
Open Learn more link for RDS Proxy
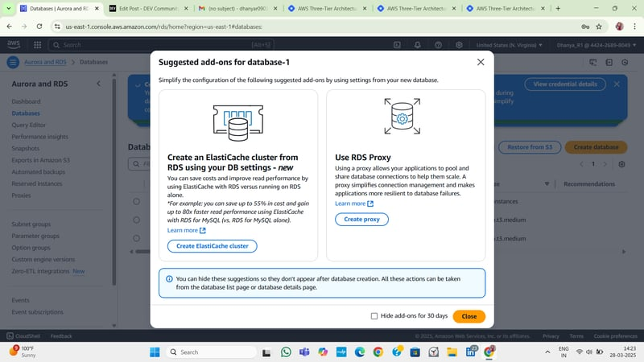[x=354, y=204]
